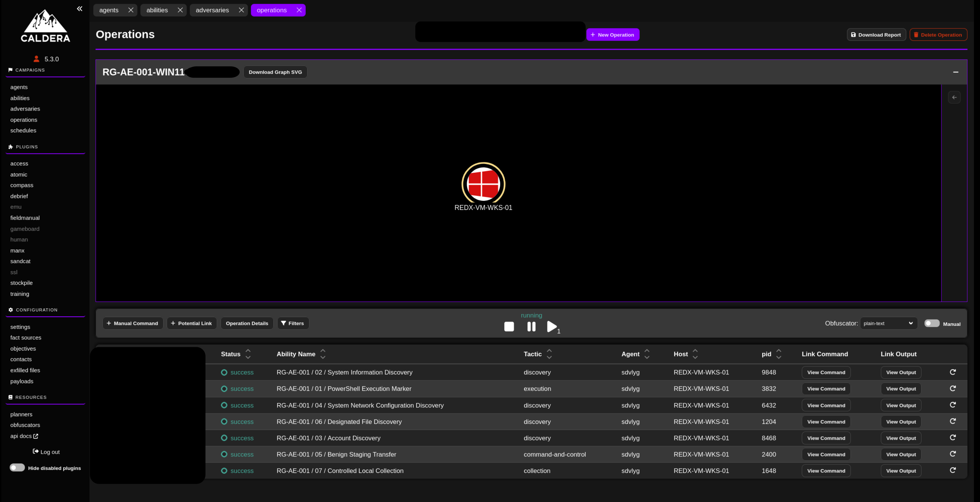The image size is (980, 502).
Task: Open the debrief plugin
Action: pos(19,196)
